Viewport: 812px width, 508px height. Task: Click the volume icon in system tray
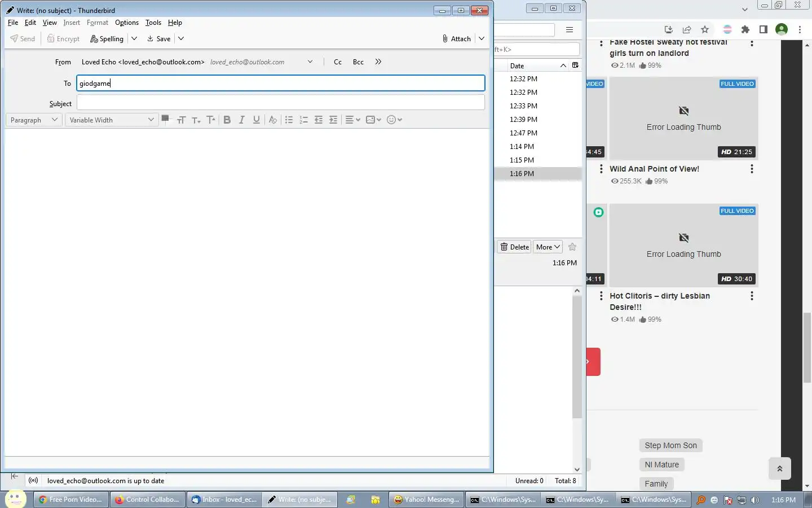[x=755, y=500]
